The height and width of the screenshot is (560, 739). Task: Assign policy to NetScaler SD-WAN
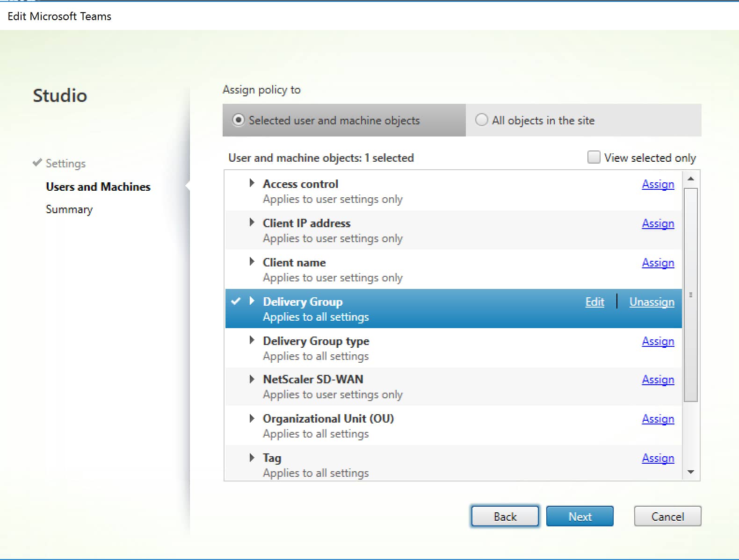[658, 380]
